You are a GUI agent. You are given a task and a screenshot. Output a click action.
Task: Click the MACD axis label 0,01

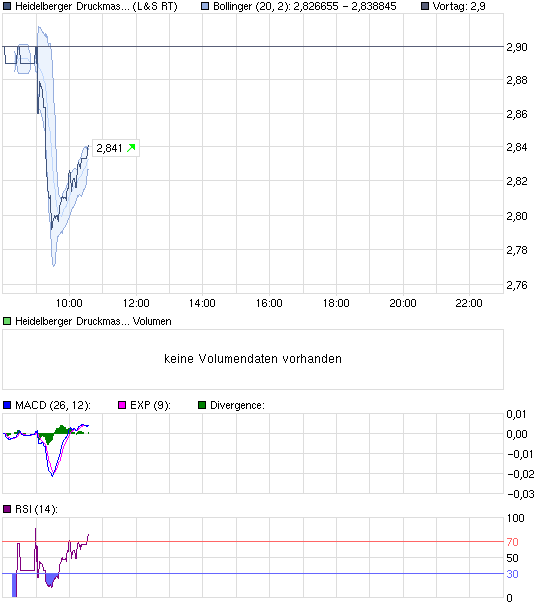[517, 414]
